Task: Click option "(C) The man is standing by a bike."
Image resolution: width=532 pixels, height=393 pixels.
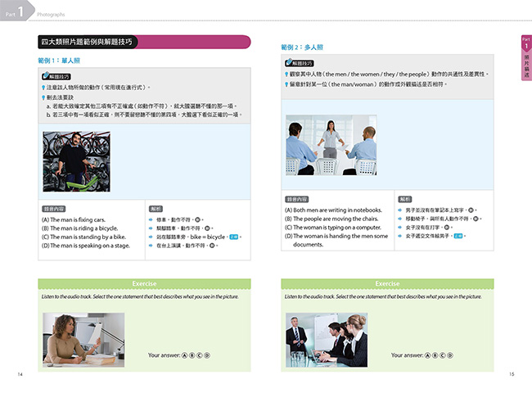Action: 83,237
